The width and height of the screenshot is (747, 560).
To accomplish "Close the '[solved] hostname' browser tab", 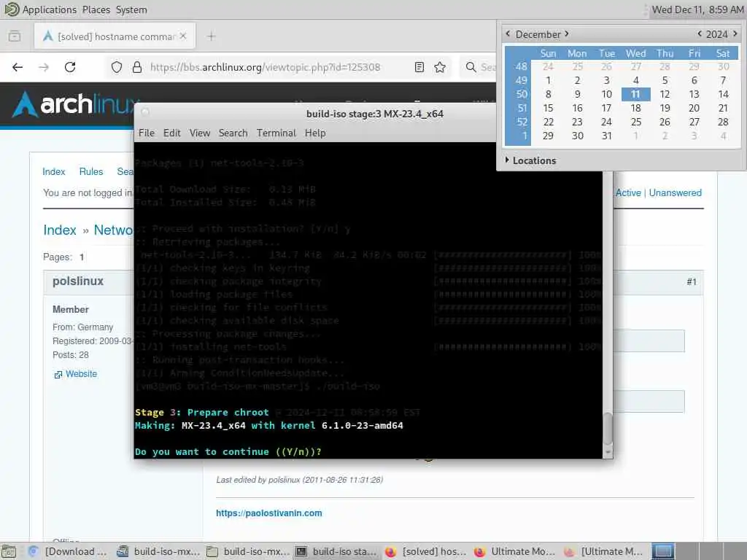I will tap(183, 36).
